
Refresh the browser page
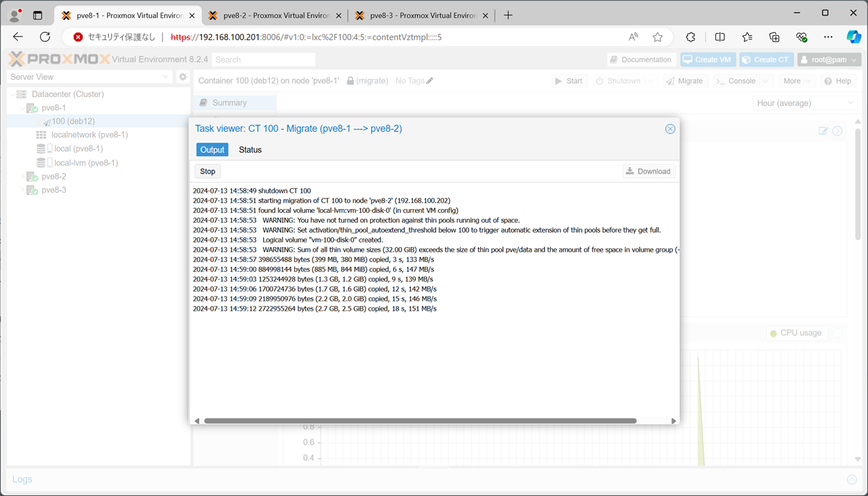pyautogui.click(x=45, y=37)
